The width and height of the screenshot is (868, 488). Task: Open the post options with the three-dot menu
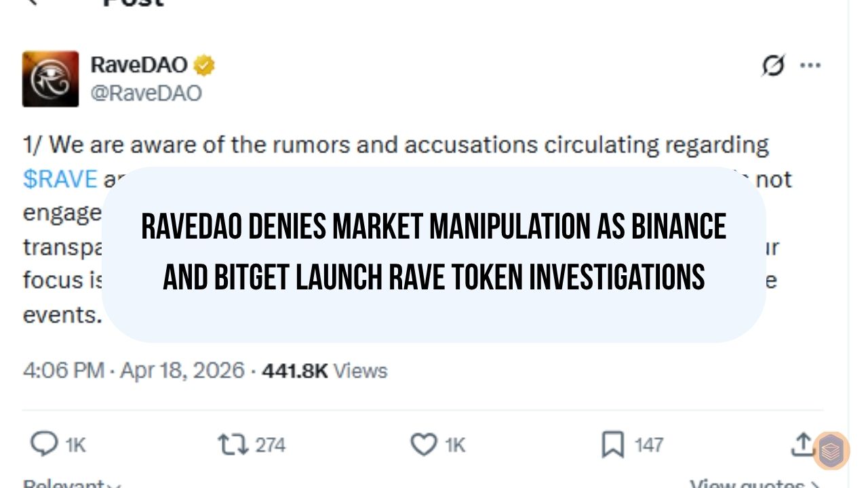pyautogui.click(x=811, y=65)
